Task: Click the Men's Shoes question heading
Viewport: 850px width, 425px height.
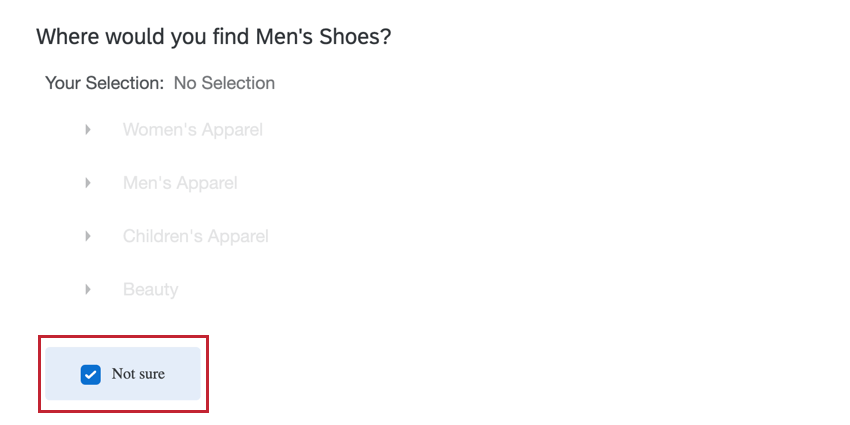Action: (x=213, y=38)
